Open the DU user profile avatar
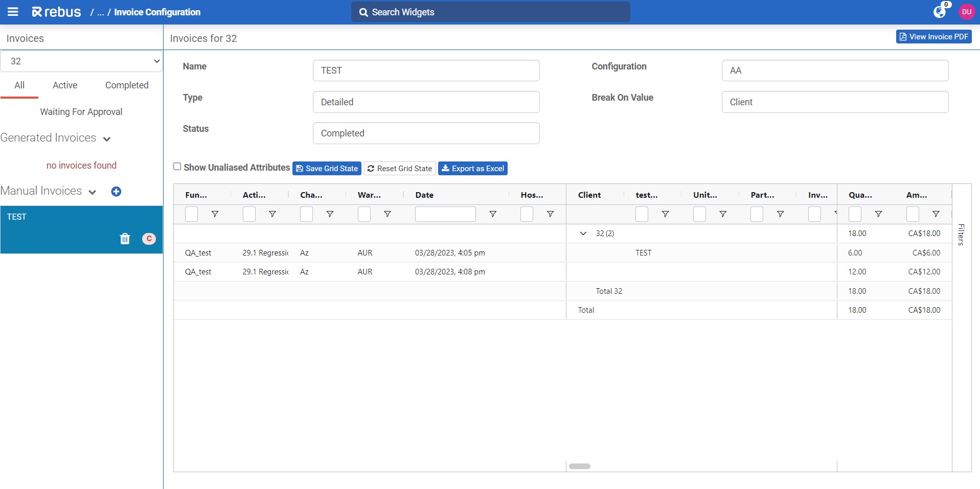This screenshot has height=489, width=980. [967, 12]
